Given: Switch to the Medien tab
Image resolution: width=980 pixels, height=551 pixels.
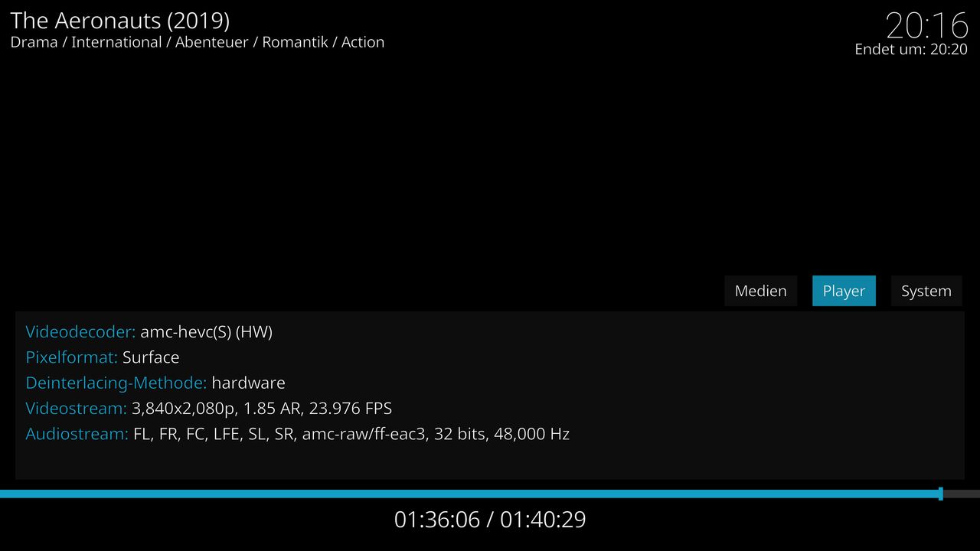Looking at the screenshot, I should click(x=760, y=291).
